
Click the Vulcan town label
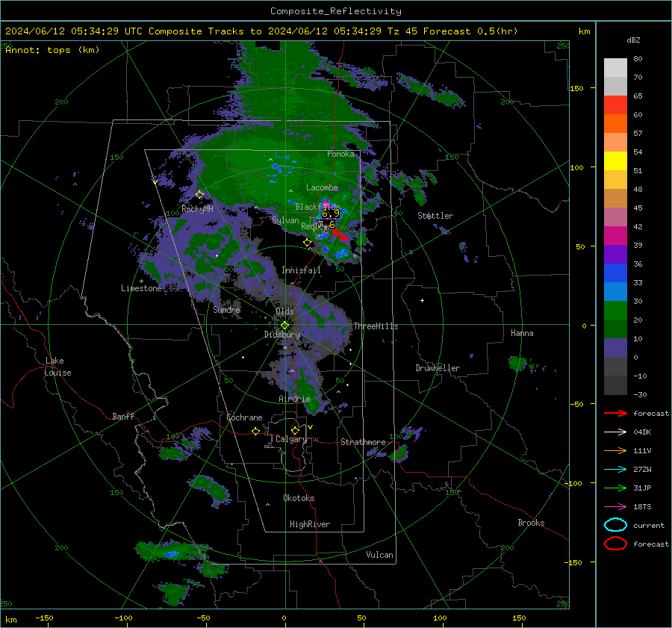click(379, 555)
